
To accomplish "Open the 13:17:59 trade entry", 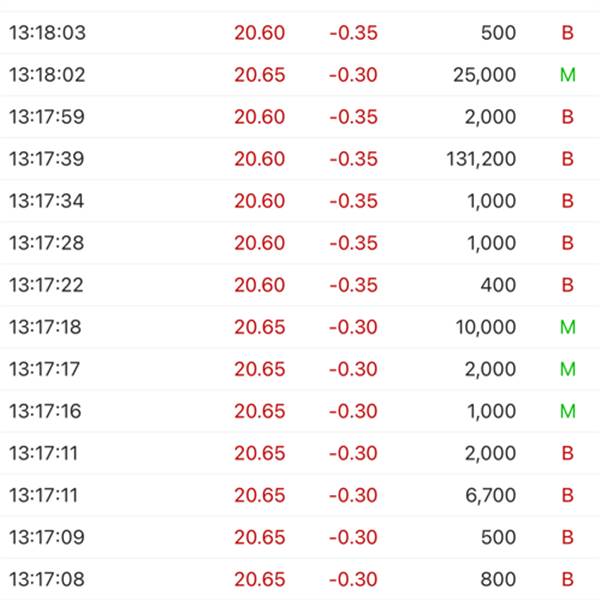I will tap(300, 117).
